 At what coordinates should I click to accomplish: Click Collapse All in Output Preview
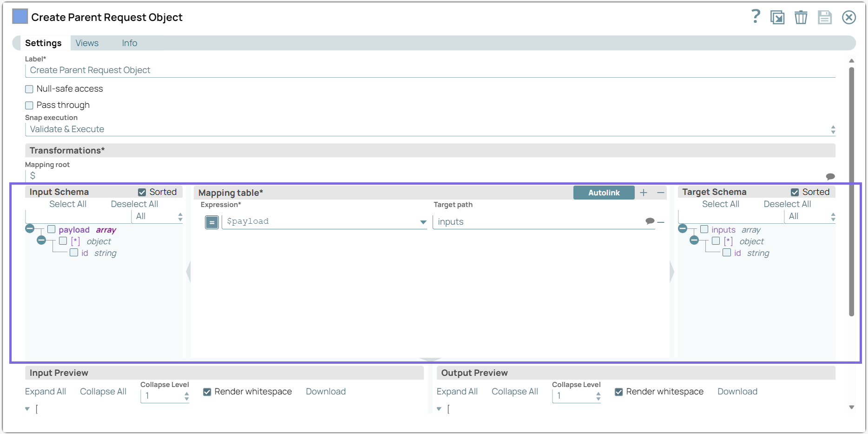tap(515, 392)
